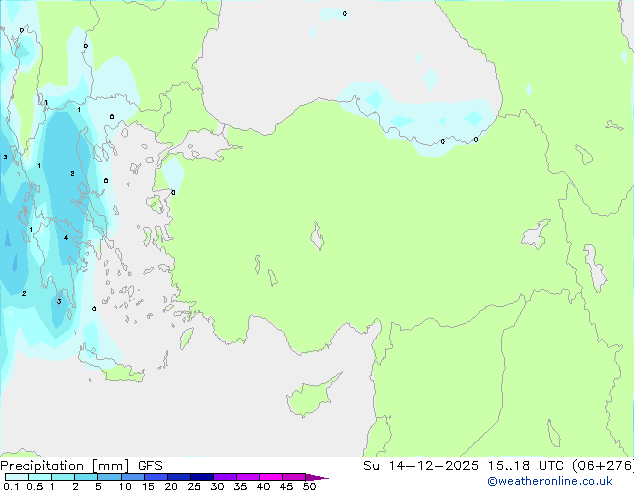Click the '50' legend scale label
This screenshot has width=634, height=490.
coord(309,486)
